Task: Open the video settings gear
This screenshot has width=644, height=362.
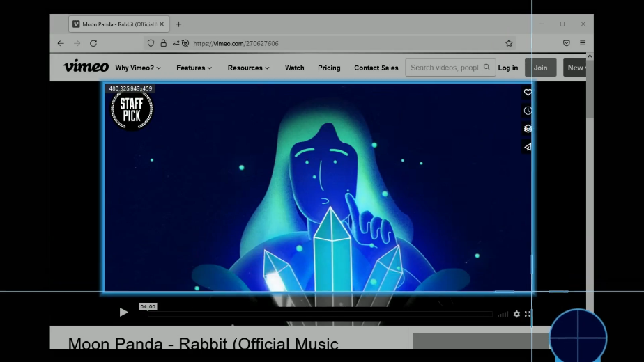Action: [x=516, y=314]
